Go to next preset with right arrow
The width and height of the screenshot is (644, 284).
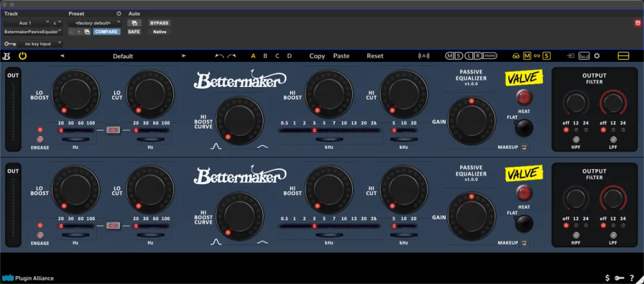coord(184,56)
